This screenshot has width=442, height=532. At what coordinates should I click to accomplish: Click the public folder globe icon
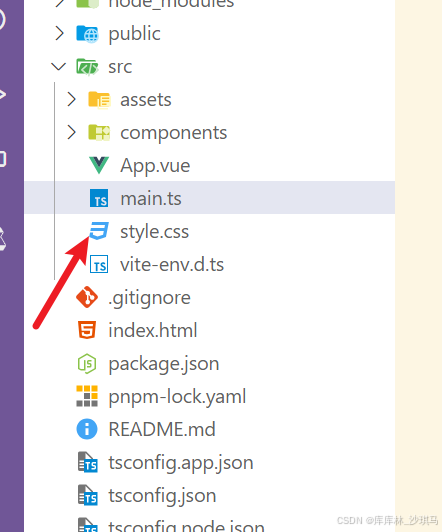tap(87, 34)
